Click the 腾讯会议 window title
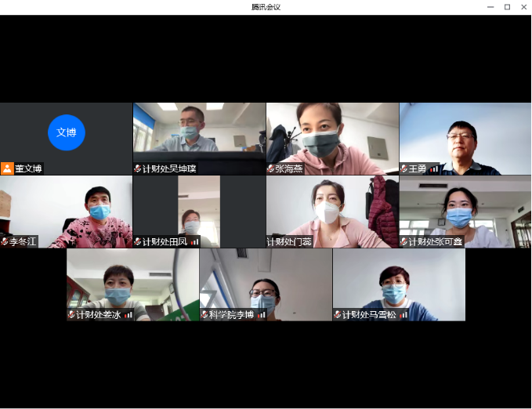Image resolution: width=532 pixels, height=409 pixels. click(x=266, y=7)
